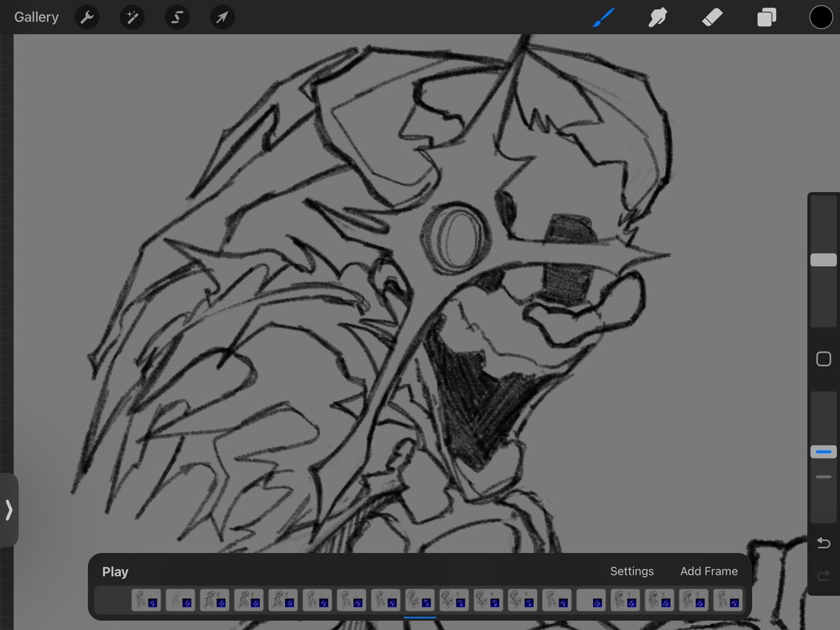
Task: Redo the undone action
Action: click(x=824, y=576)
